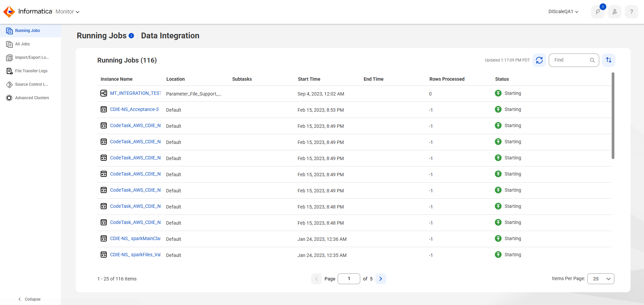Sort by Instance Name column header
This screenshot has width=644, height=305.
(116, 79)
